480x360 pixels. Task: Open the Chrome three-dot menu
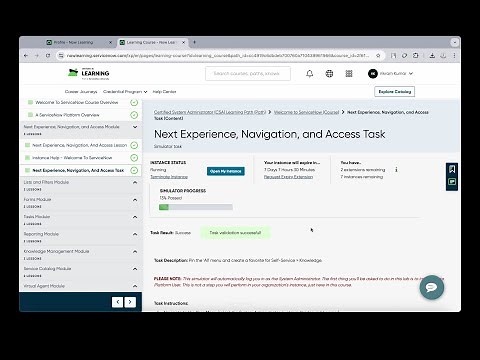pyautogui.click(x=454, y=56)
